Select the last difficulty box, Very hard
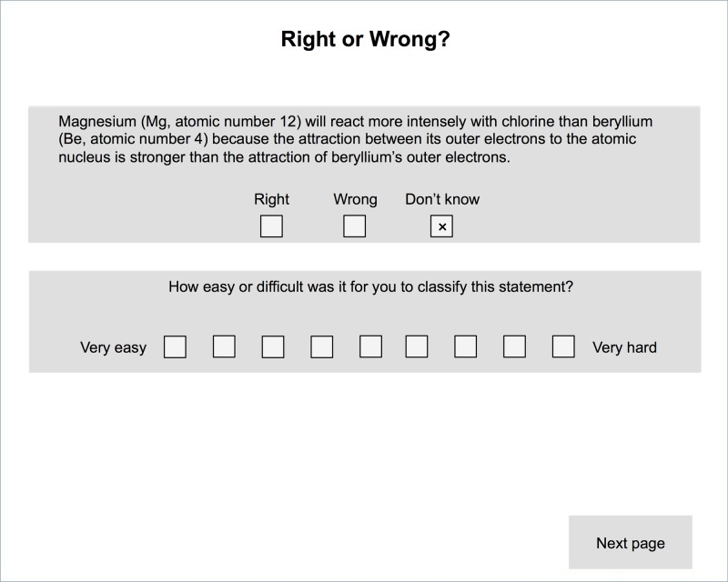The width and height of the screenshot is (728, 582). [563, 346]
